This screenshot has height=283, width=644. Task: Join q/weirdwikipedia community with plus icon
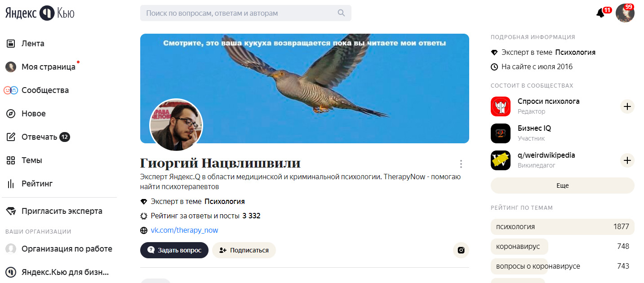[x=627, y=160]
